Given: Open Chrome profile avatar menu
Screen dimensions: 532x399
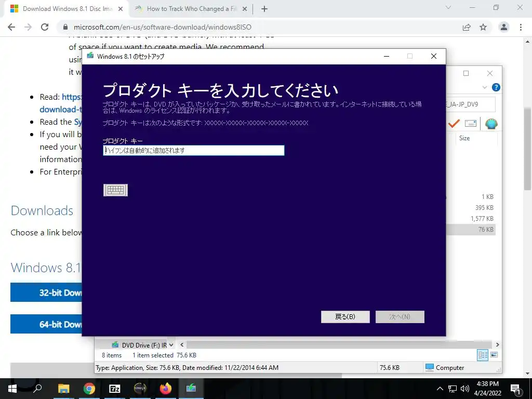Looking at the screenshot, I should [x=504, y=27].
